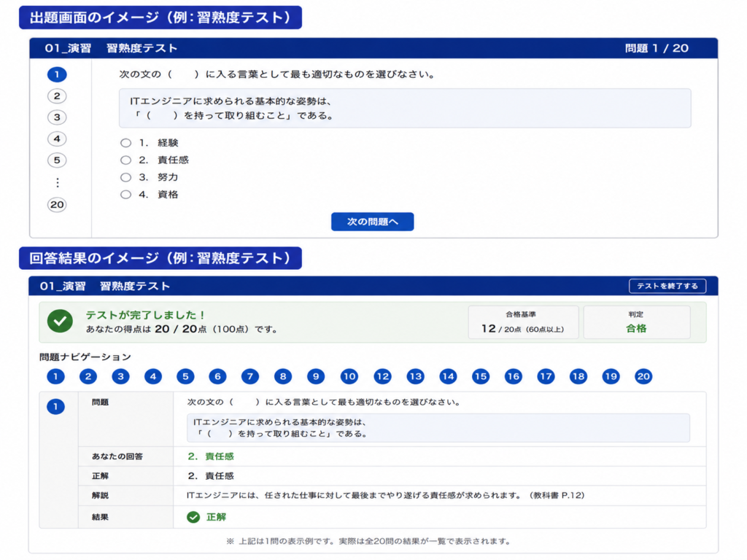Open result for question 12 in 問題ナビゲーション
The image size is (747, 560).
pyautogui.click(x=382, y=377)
